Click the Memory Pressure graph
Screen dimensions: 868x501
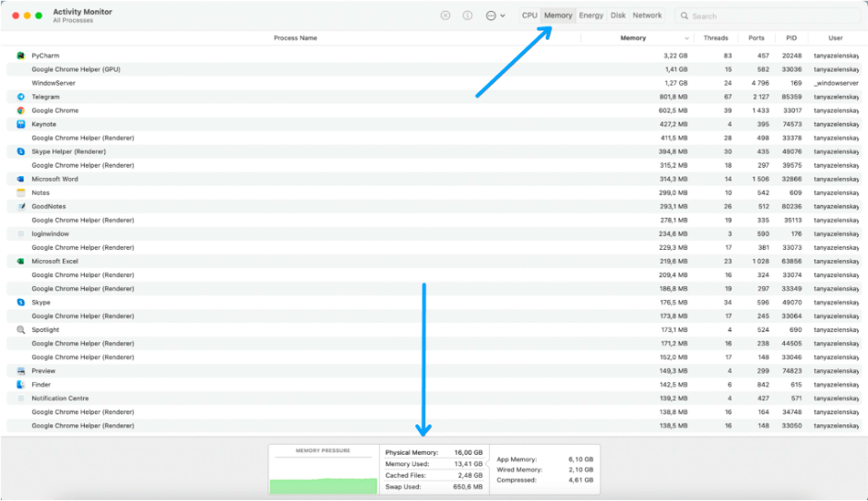click(x=323, y=470)
